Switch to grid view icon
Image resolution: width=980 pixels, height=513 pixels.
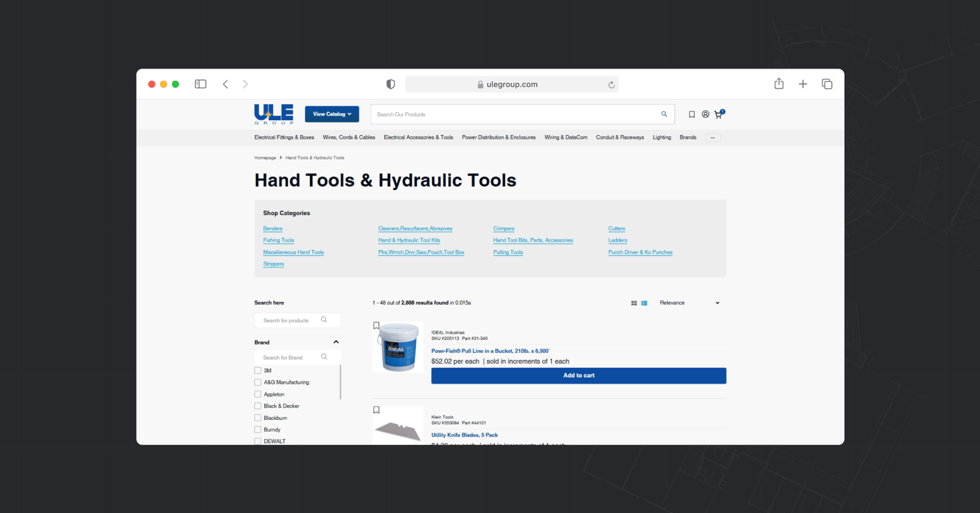(x=634, y=303)
